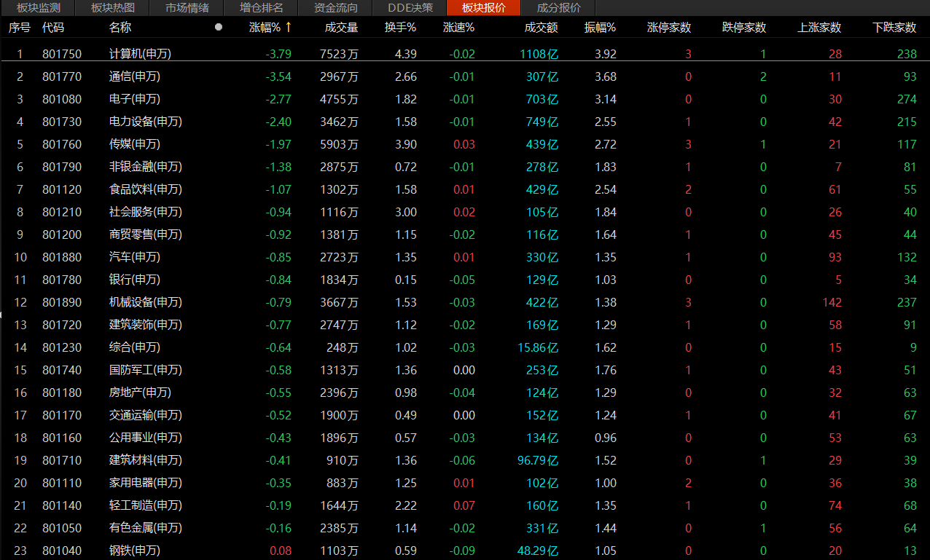Select the 国防军工(申万) row
930x560 pixels.
[x=465, y=370]
